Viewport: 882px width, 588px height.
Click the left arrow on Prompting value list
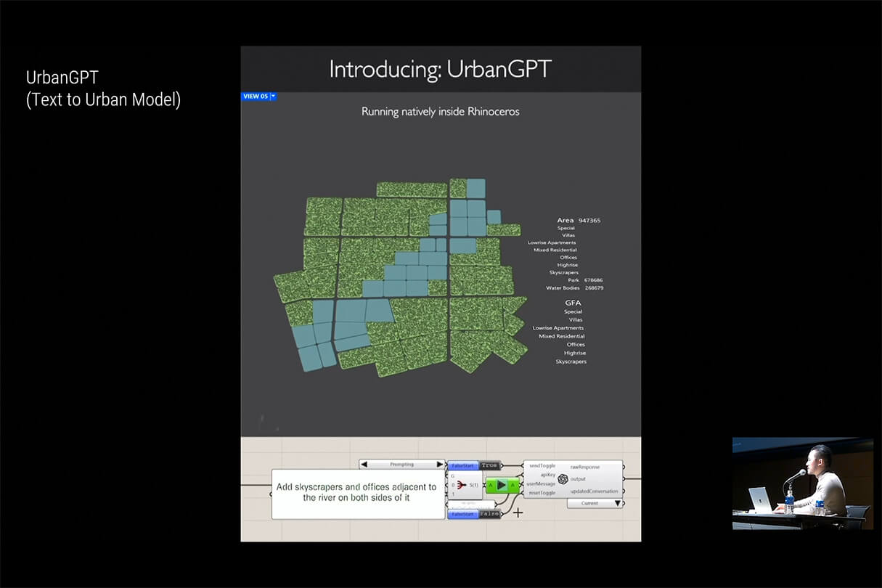tap(364, 464)
